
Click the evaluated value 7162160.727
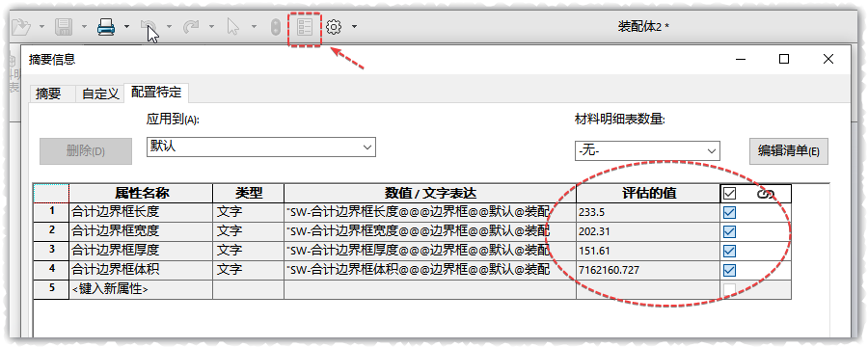pyautogui.click(x=648, y=270)
